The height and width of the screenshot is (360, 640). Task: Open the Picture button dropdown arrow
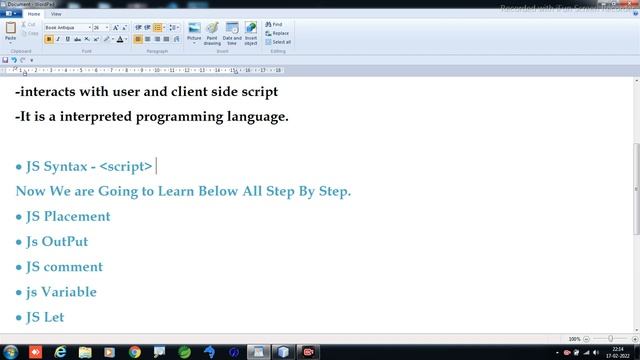tap(194, 43)
